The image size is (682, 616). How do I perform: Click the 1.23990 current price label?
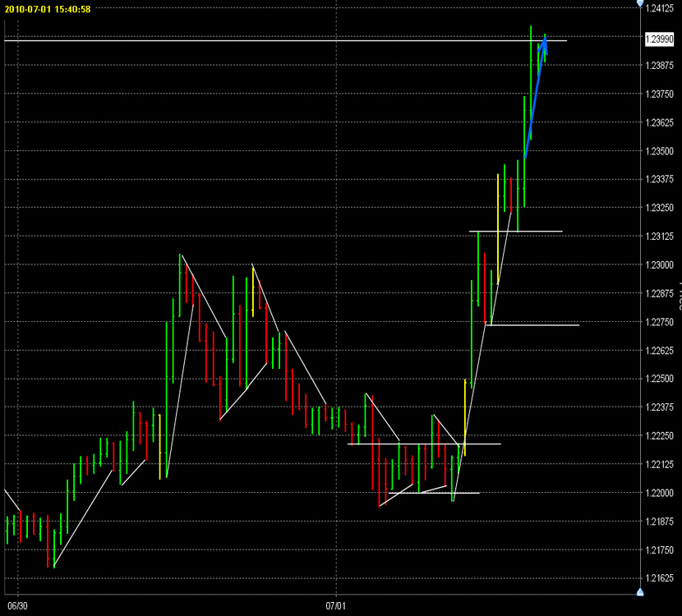[659, 39]
